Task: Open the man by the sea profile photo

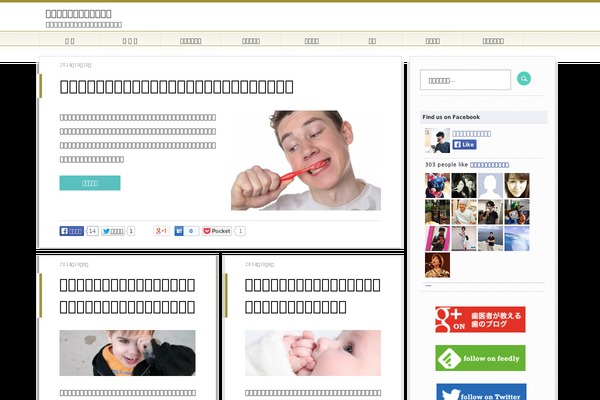Action: [x=490, y=238]
